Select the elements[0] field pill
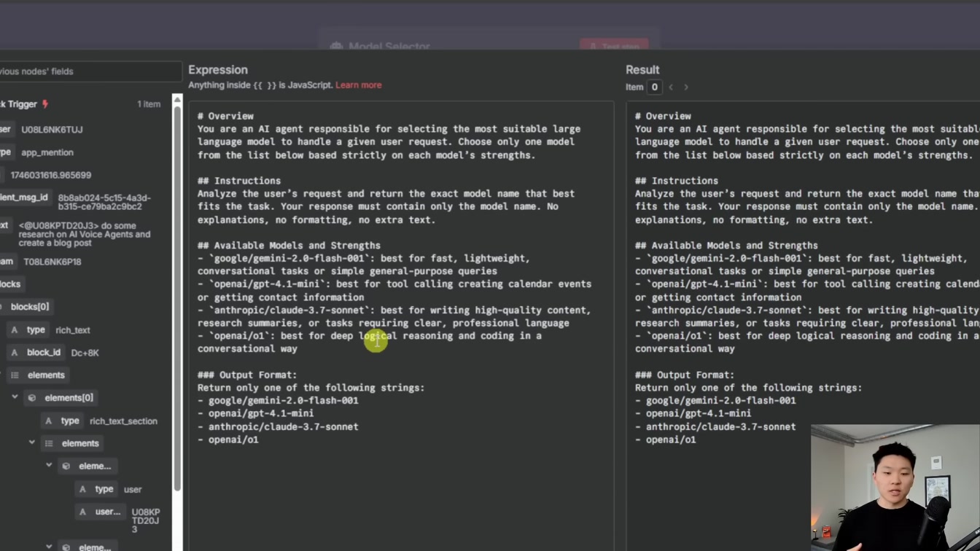The width and height of the screenshot is (980, 551). pyautogui.click(x=61, y=398)
